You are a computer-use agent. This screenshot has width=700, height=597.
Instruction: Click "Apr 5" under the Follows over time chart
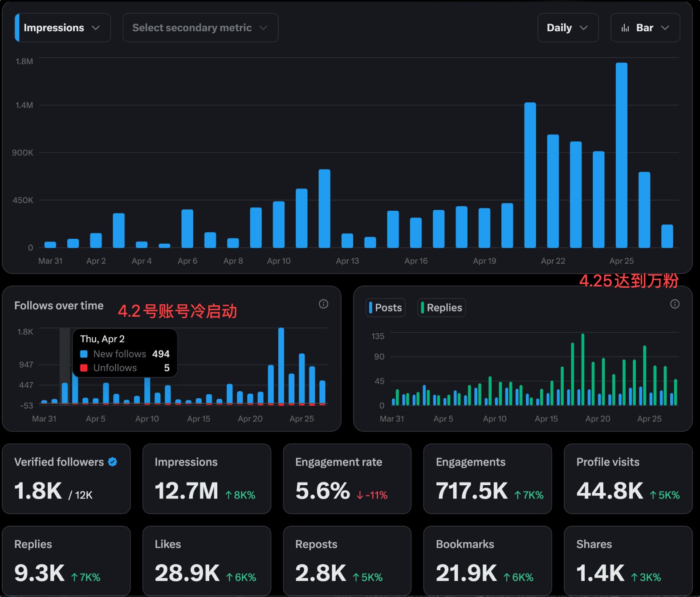96,419
